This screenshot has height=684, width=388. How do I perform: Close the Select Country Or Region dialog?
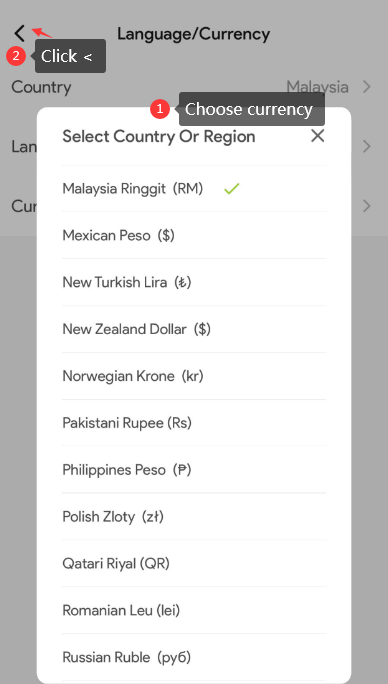[x=317, y=136]
